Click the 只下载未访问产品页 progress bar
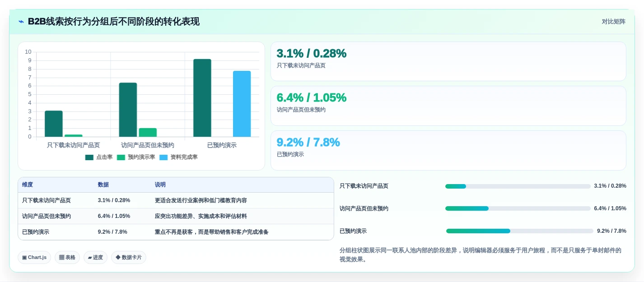Image resolution: width=644 pixels, height=282 pixels. tap(518, 186)
